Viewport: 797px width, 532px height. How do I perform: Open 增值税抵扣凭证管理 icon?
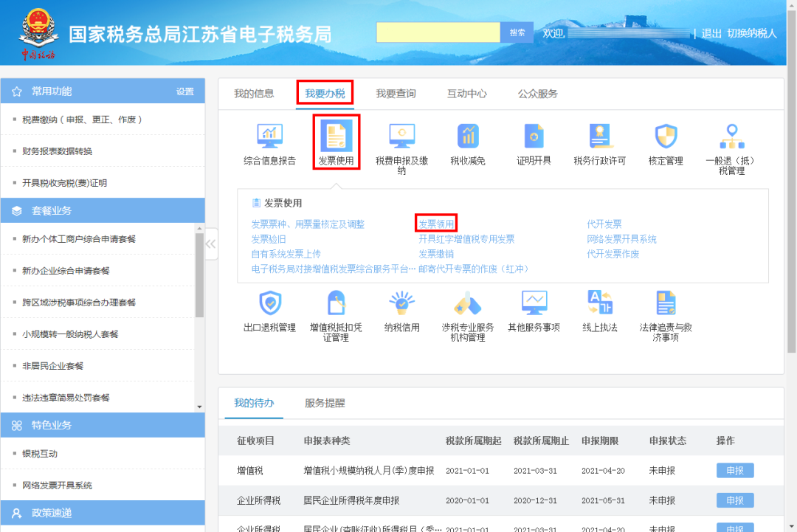point(336,303)
